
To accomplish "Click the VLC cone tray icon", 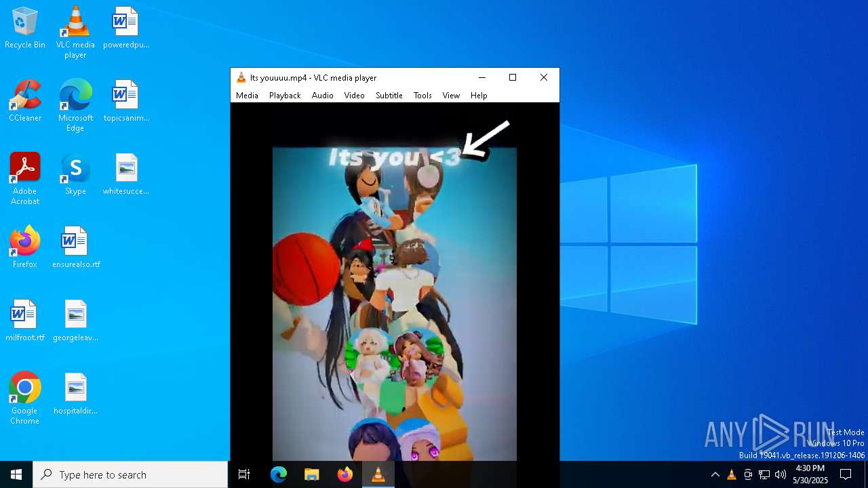I will tap(732, 474).
